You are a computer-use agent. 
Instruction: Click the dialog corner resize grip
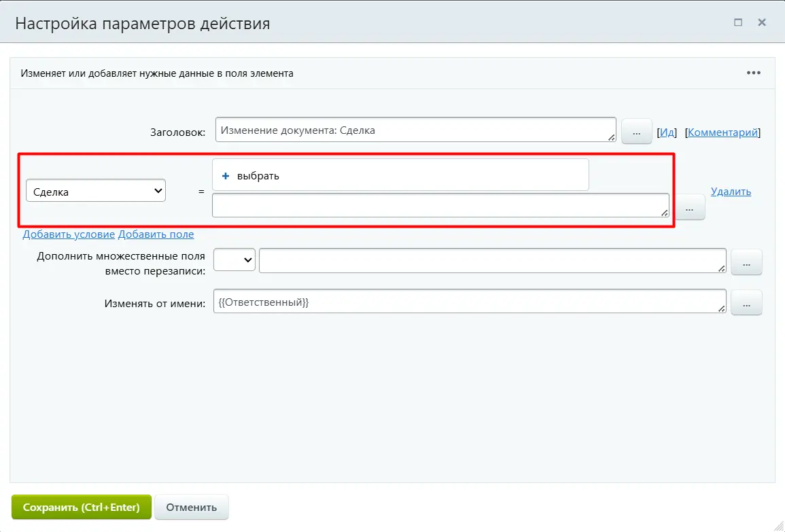point(778,525)
